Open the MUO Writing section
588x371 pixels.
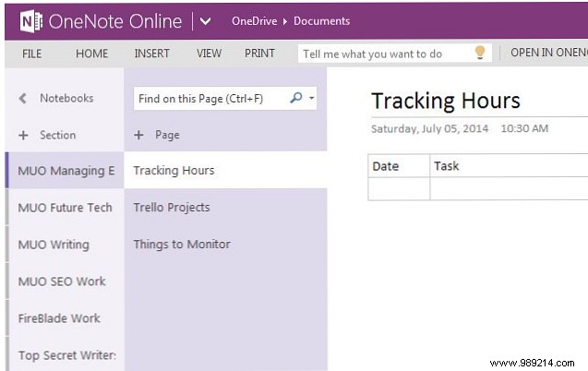pyautogui.click(x=65, y=245)
